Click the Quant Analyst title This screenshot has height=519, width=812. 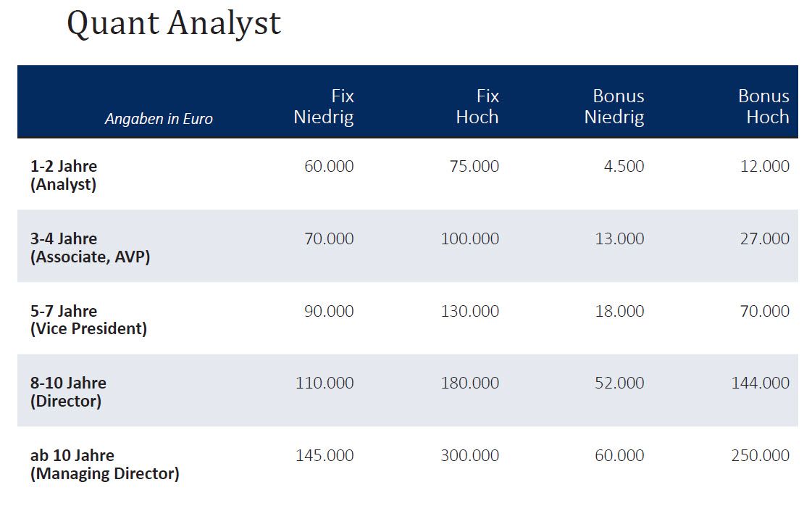point(173,23)
